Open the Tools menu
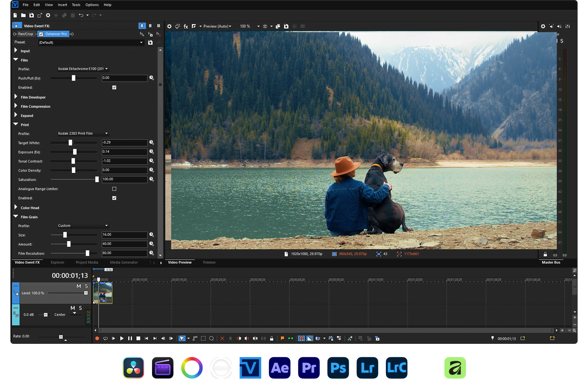The height and width of the screenshot is (385, 588). (76, 5)
